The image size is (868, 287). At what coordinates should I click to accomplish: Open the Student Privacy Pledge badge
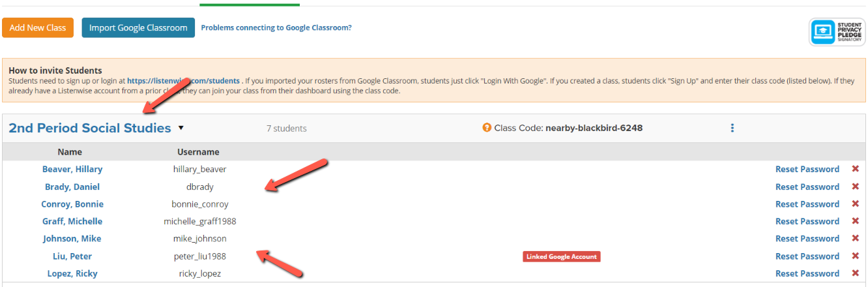837,31
